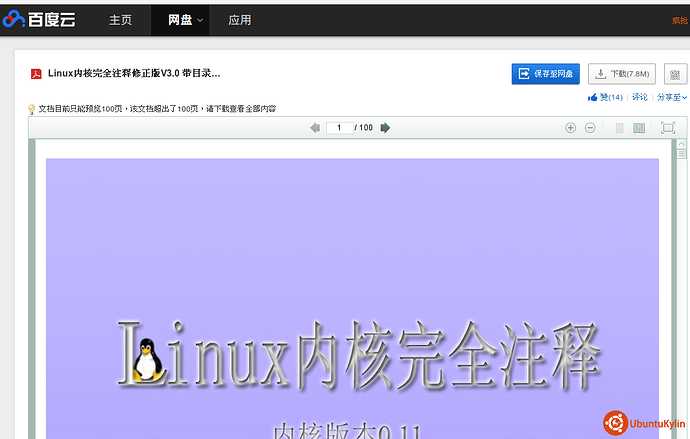
Task: Switch to the 应用 apps tab
Action: tap(240, 20)
